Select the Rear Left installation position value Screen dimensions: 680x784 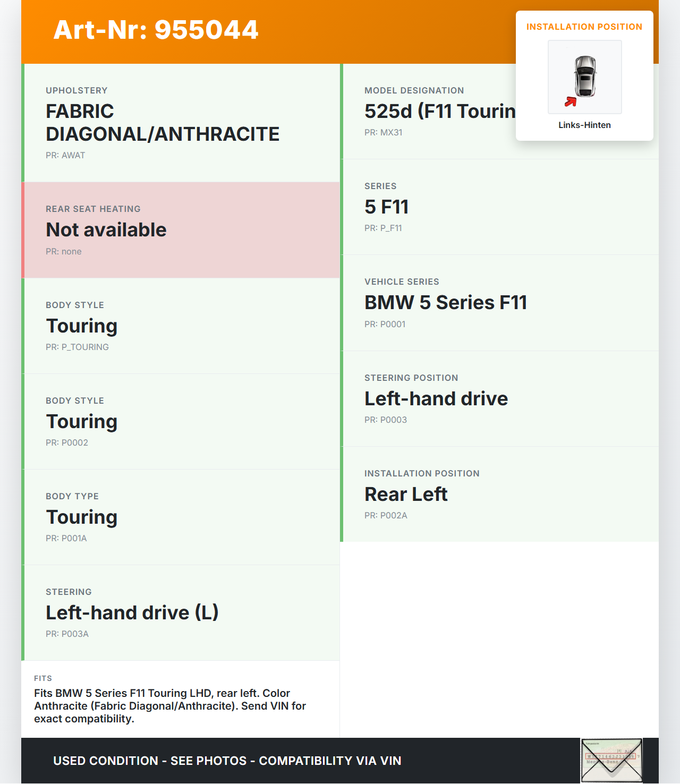coord(406,494)
